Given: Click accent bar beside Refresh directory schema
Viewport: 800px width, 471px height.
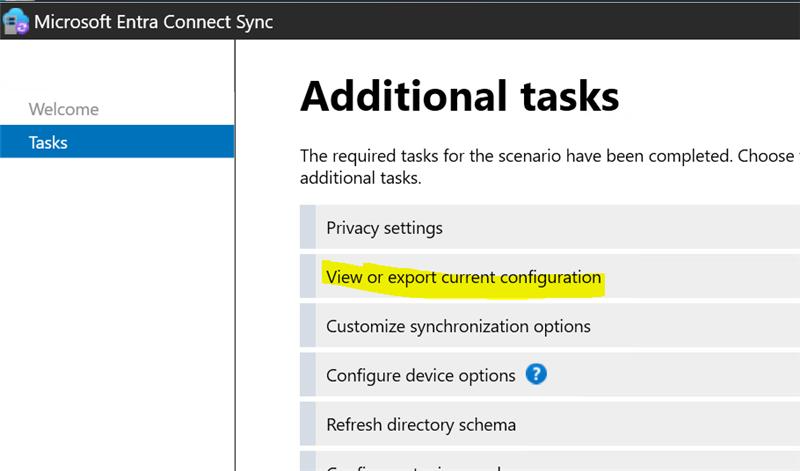Looking at the screenshot, I should click(307, 425).
